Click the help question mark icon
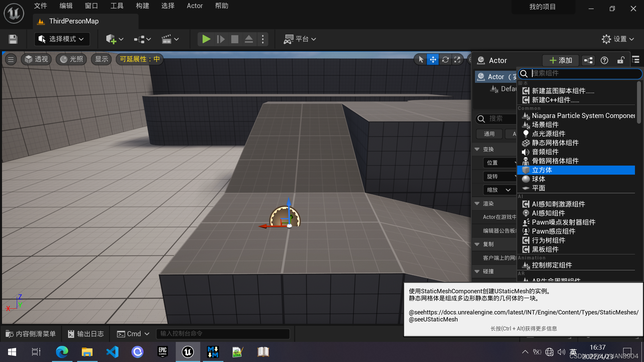The height and width of the screenshot is (362, 644). [x=604, y=60]
